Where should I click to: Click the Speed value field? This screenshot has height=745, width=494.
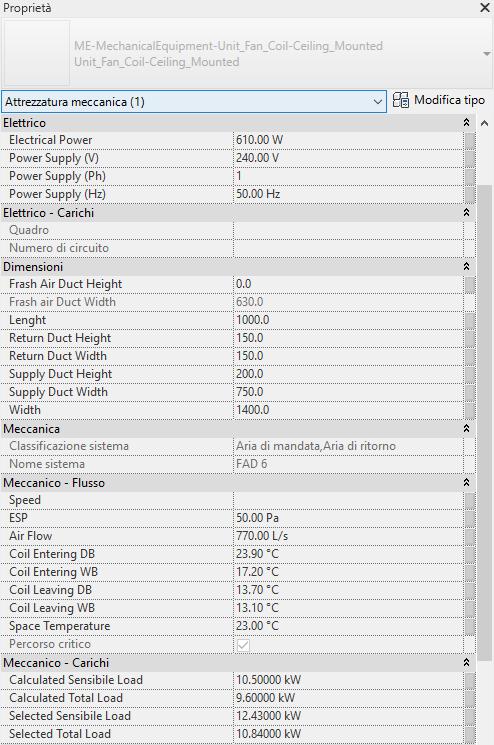point(349,500)
